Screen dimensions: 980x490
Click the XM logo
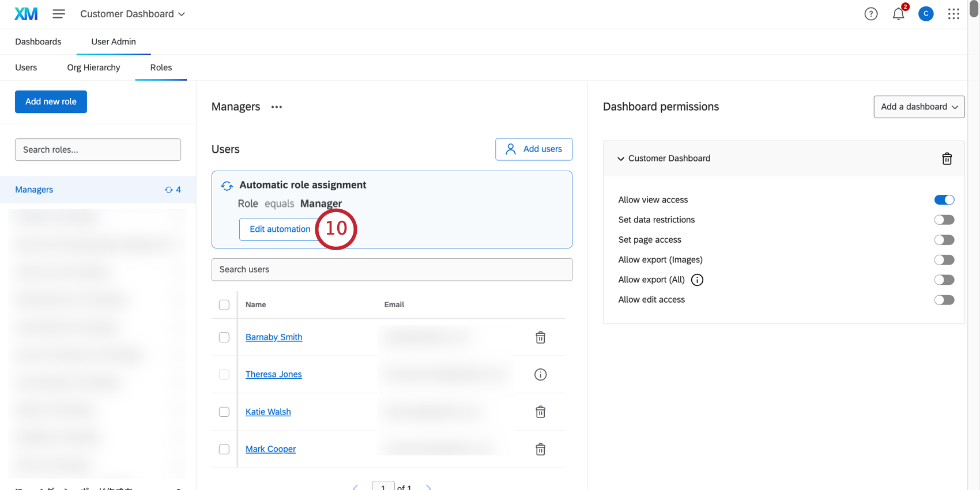26,14
